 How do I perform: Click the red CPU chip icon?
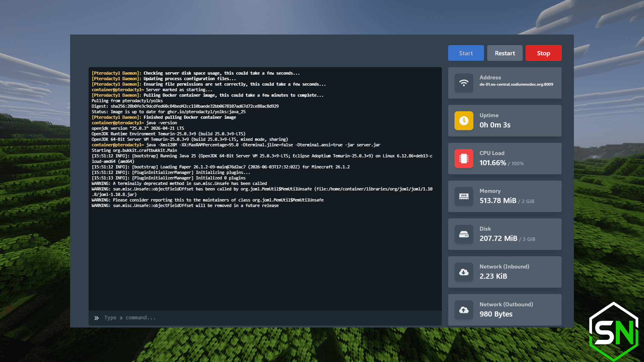[464, 159]
